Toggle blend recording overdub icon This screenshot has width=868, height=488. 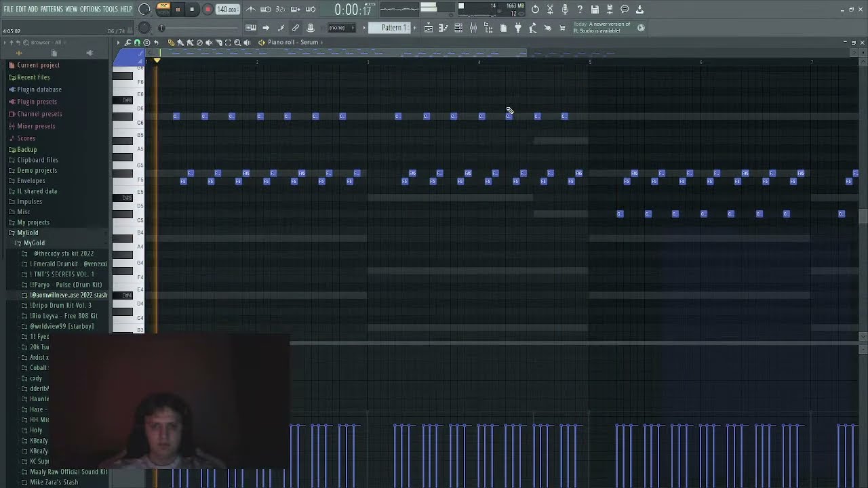click(x=295, y=9)
